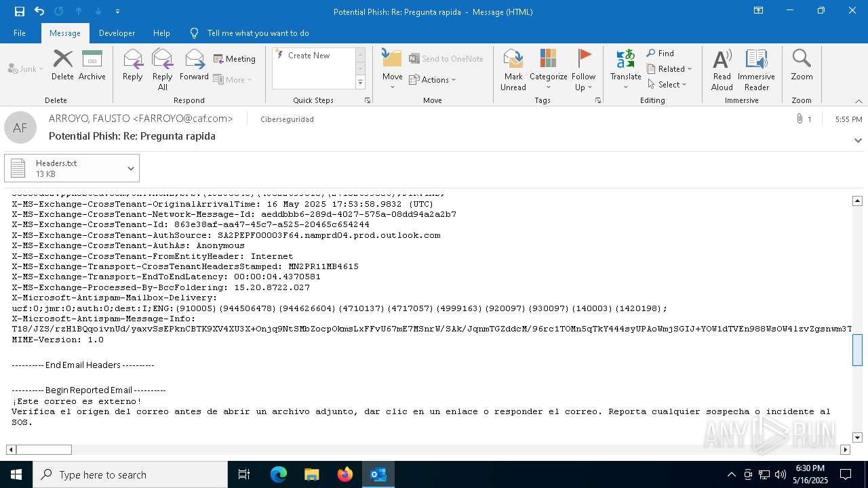This screenshot has width=868, height=488.
Task: Click the AF sender avatar
Action: pos(20,127)
